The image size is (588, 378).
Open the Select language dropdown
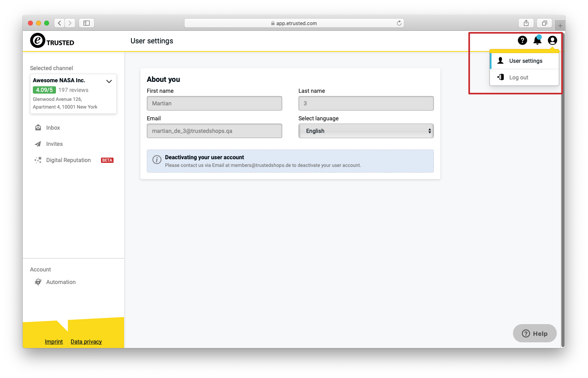pyautogui.click(x=366, y=131)
